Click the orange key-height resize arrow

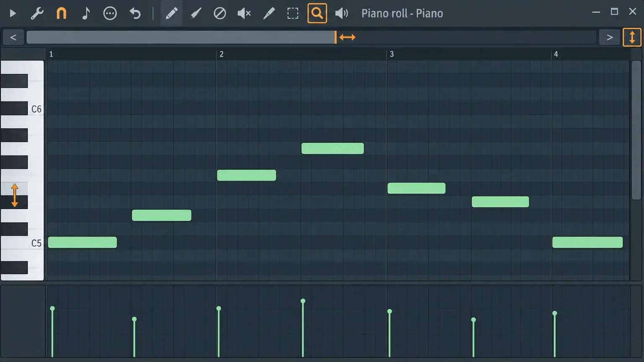14,195
